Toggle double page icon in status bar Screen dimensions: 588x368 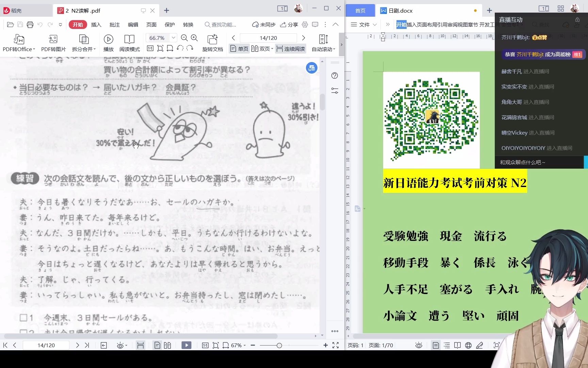(167, 346)
